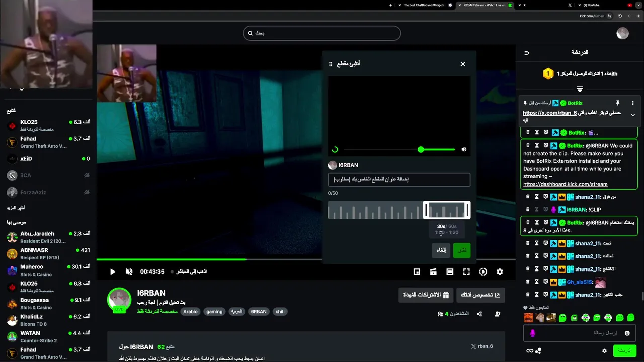Close the create clip dialog
The image size is (644, 362).
pyautogui.click(x=463, y=64)
